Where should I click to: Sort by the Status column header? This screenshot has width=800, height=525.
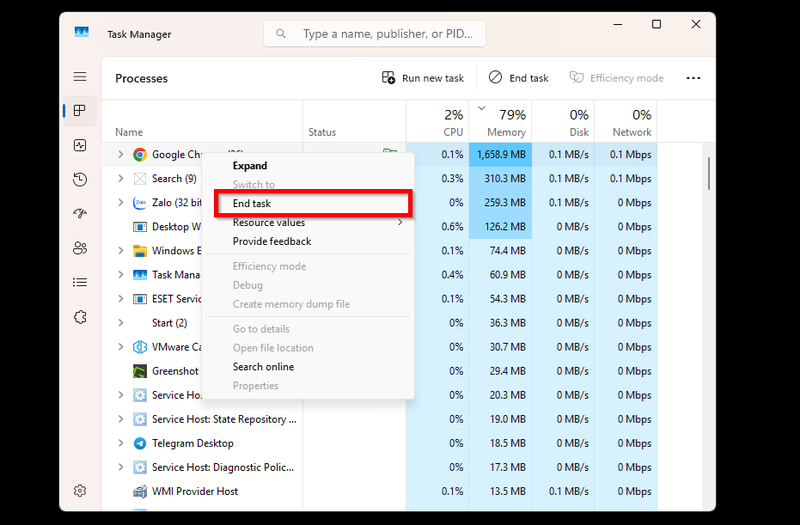(x=354, y=121)
